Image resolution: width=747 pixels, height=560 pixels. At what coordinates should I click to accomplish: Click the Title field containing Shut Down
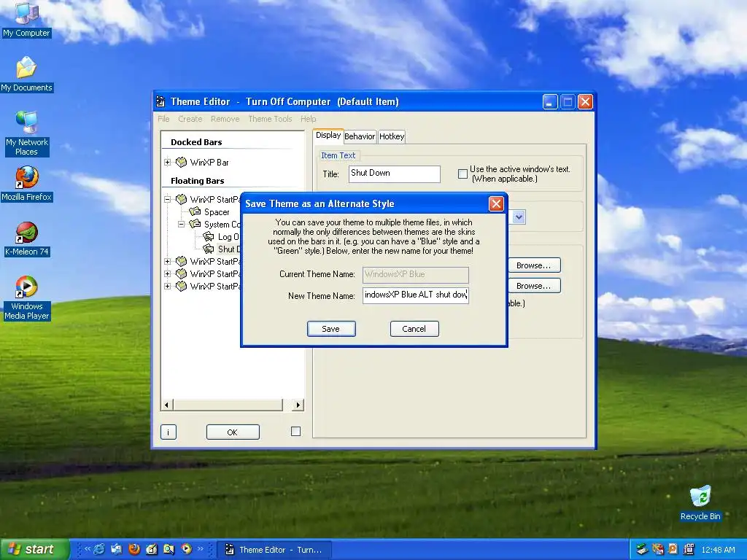tap(395, 174)
